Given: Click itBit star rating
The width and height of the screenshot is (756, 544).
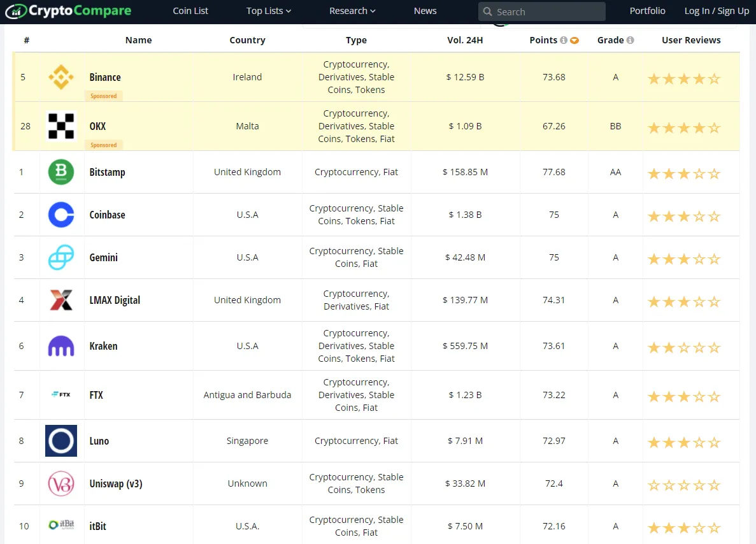Looking at the screenshot, I should 683,528.
